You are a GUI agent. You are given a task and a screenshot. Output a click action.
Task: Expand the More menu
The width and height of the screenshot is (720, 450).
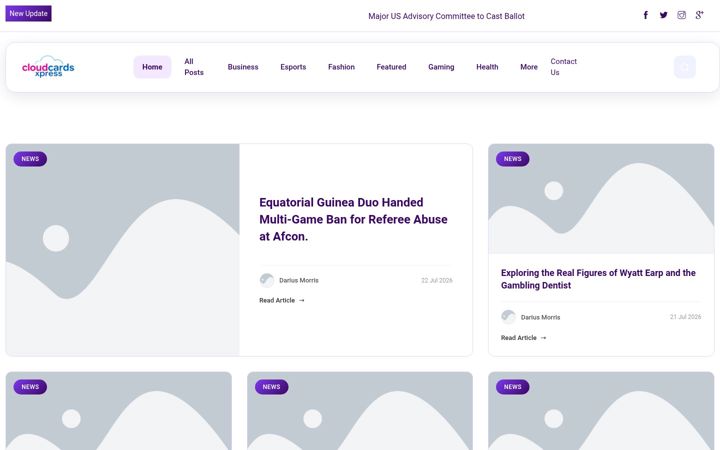pyautogui.click(x=529, y=67)
